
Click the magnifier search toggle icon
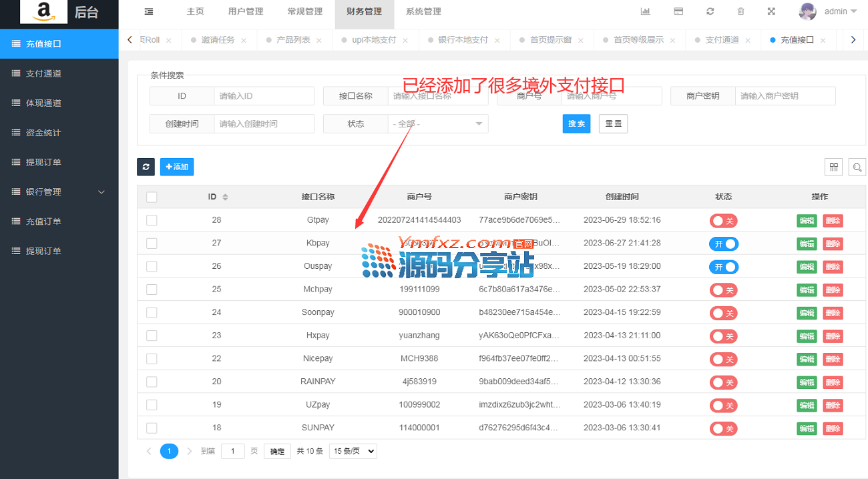pos(857,167)
